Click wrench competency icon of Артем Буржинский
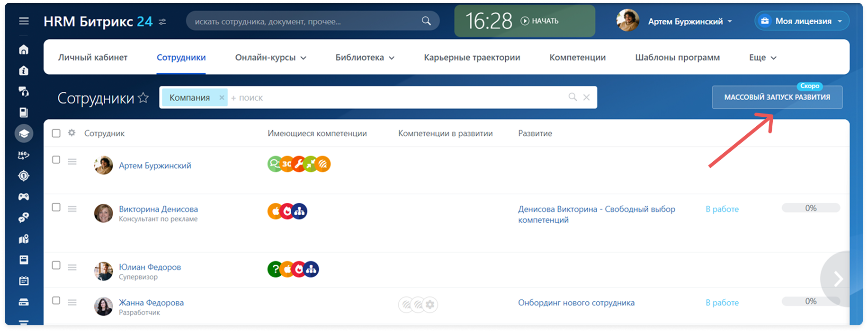Viewport: 868px width, 332px height. pos(298,164)
